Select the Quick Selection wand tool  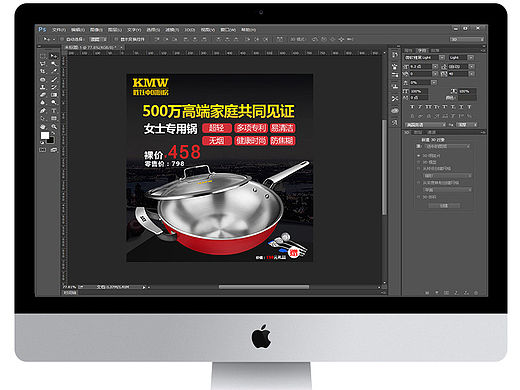pyautogui.click(x=54, y=64)
